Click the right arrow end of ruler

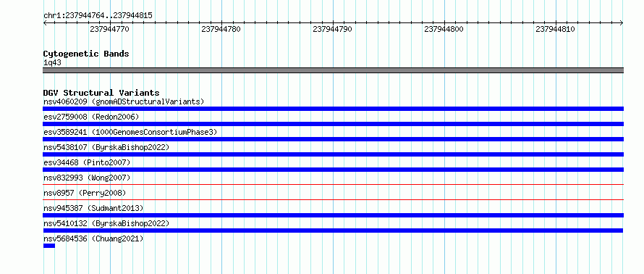(622, 23)
